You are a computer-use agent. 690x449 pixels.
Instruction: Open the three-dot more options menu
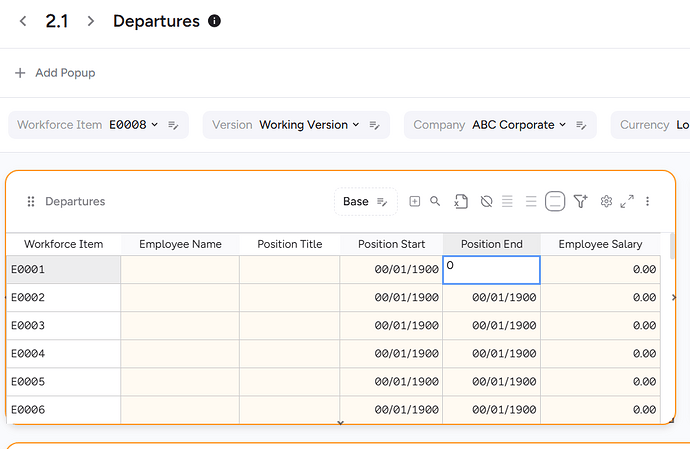pyautogui.click(x=648, y=202)
